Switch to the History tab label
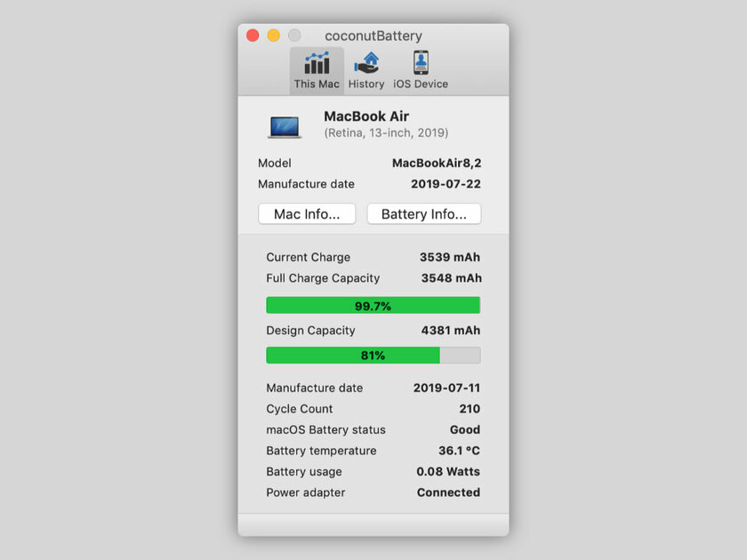This screenshot has width=747, height=560. pyautogui.click(x=366, y=84)
